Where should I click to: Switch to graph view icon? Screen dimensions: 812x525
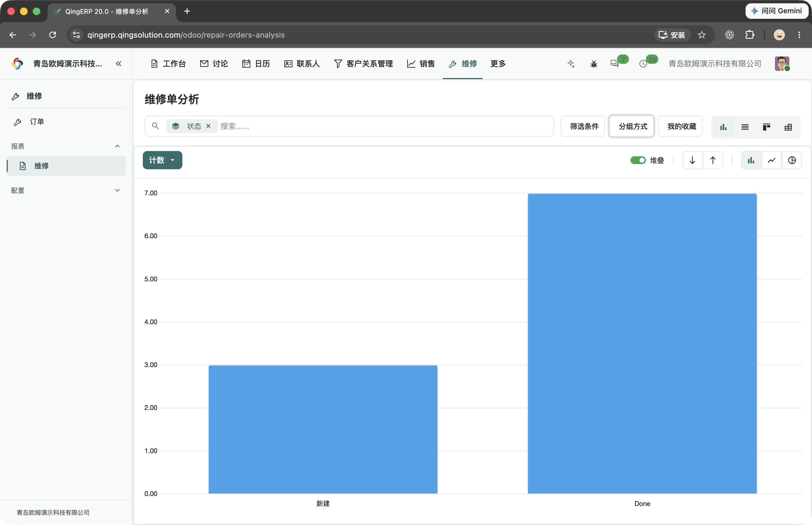point(723,127)
